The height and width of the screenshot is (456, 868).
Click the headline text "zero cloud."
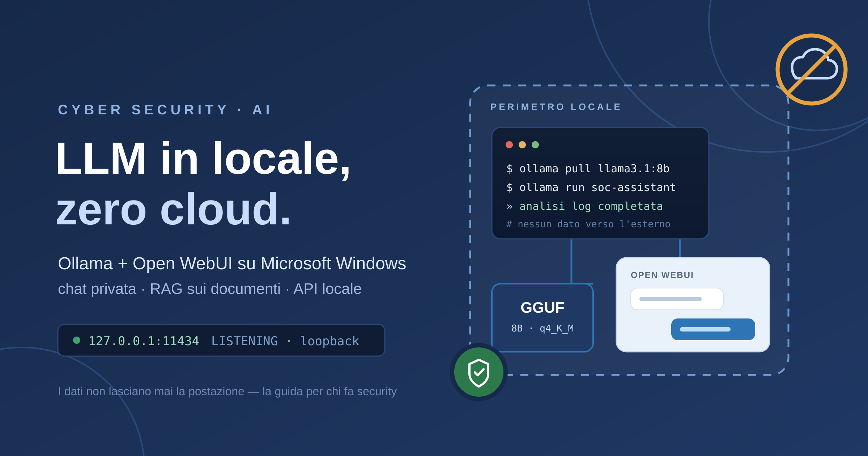[x=174, y=209]
